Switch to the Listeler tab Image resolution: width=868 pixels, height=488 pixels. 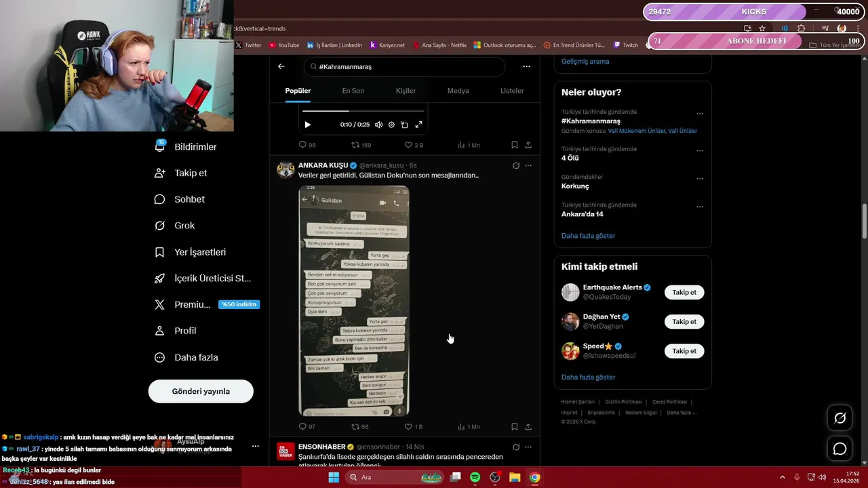[512, 91]
